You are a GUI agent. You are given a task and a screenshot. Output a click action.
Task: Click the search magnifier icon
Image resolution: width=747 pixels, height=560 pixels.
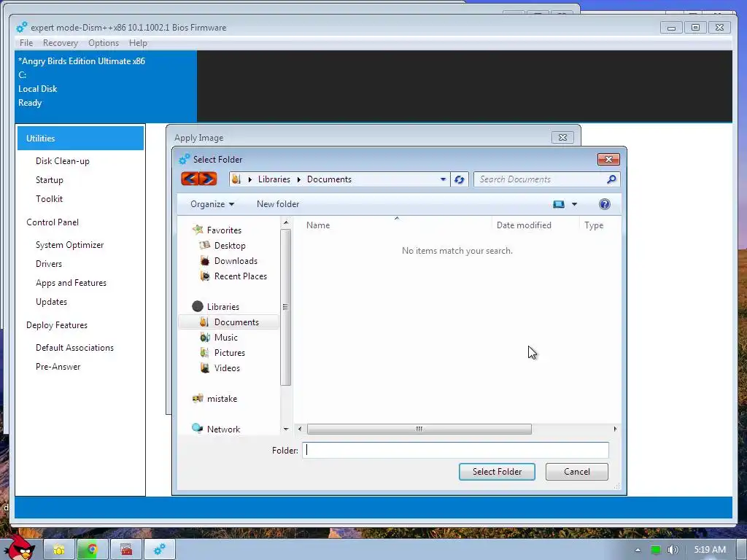(x=611, y=179)
